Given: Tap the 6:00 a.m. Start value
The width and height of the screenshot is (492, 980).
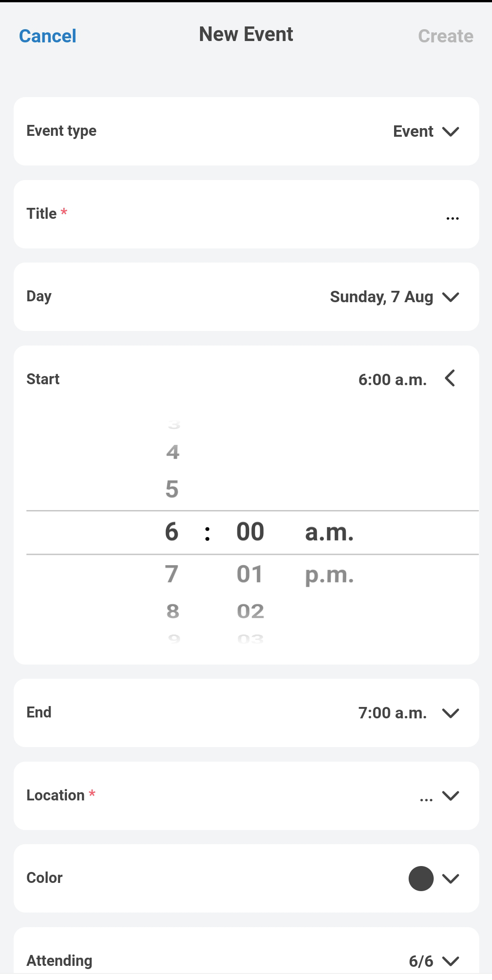Looking at the screenshot, I should click(x=392, y=379).
